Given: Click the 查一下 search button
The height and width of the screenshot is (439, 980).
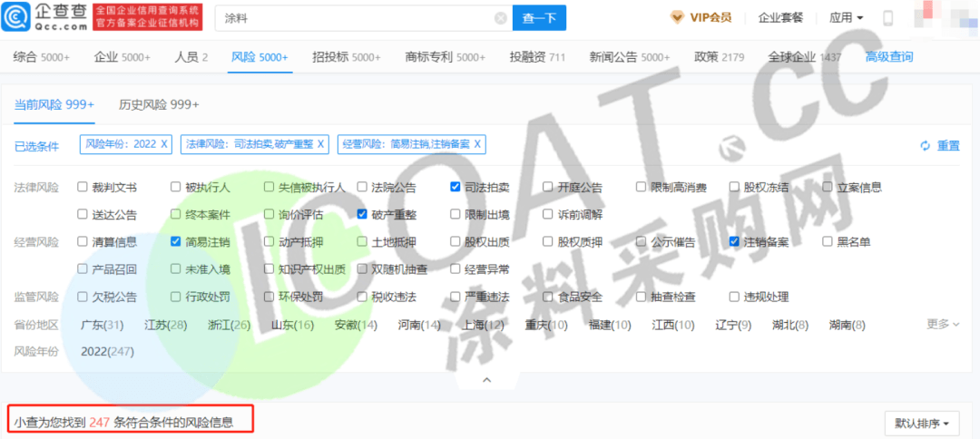Looking at the screenshot, I should click(539, 18).
